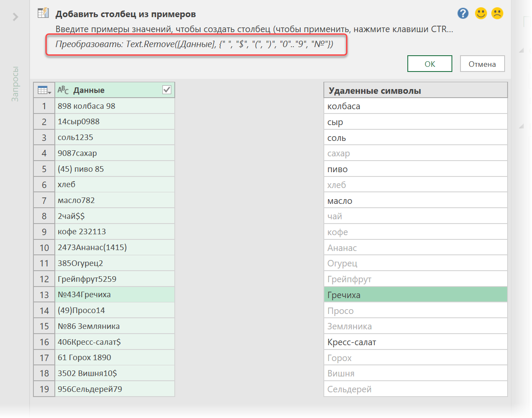Edit the suggested cell 'Грейпфрут'

(415, 279)
